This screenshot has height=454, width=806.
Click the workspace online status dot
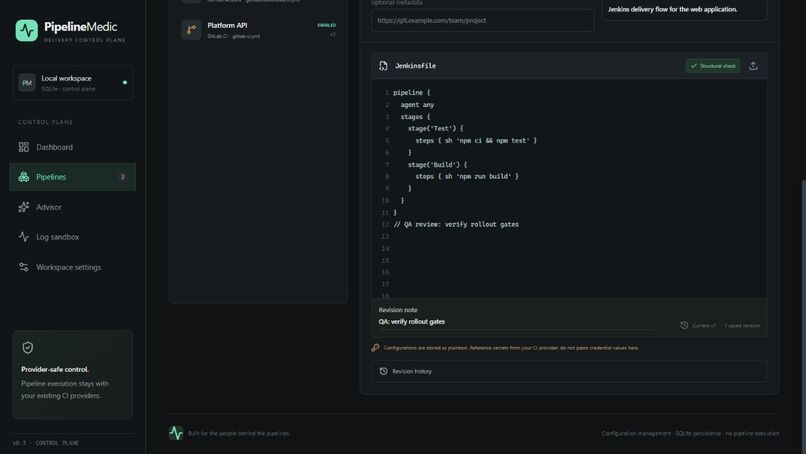click(x=125, y=82)
